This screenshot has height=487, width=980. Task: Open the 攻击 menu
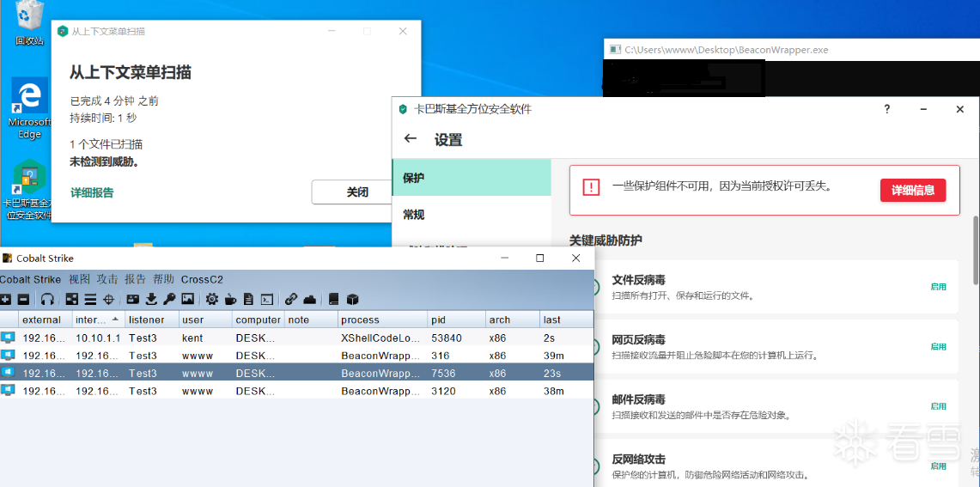pos(107,279)
